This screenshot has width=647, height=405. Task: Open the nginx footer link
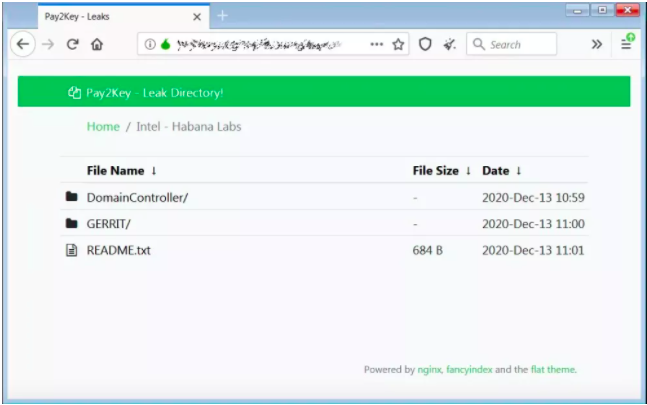pyautogui.click(x=429, y=370)
